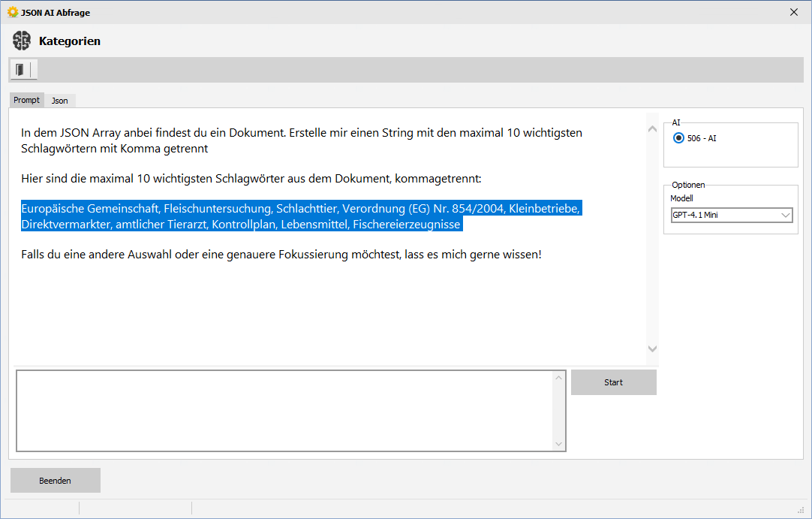Viewport: 812px width, 519px height.
Task: Click the highlighted keyword list text
Action: (300, 216)
